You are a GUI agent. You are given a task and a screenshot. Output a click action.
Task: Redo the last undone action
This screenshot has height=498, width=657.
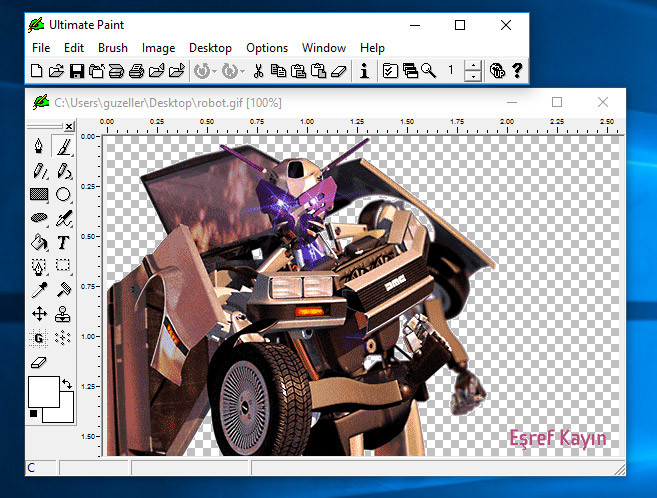230,70
